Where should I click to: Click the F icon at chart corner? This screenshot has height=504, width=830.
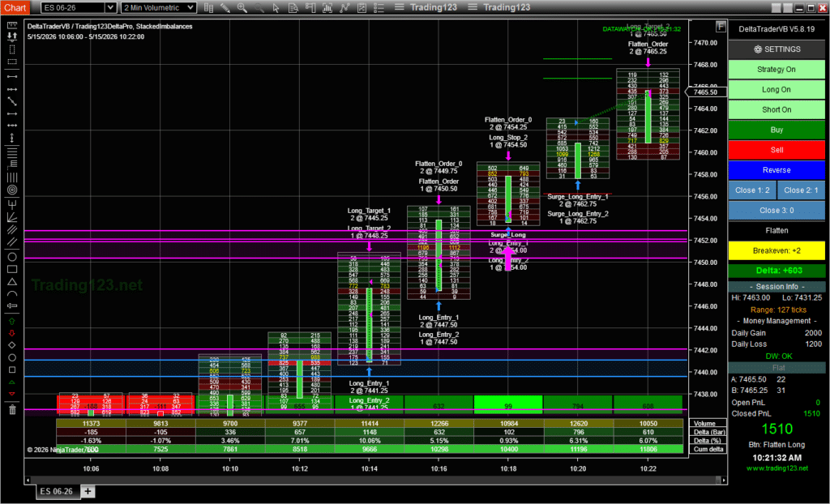click(x=721, y=27)
